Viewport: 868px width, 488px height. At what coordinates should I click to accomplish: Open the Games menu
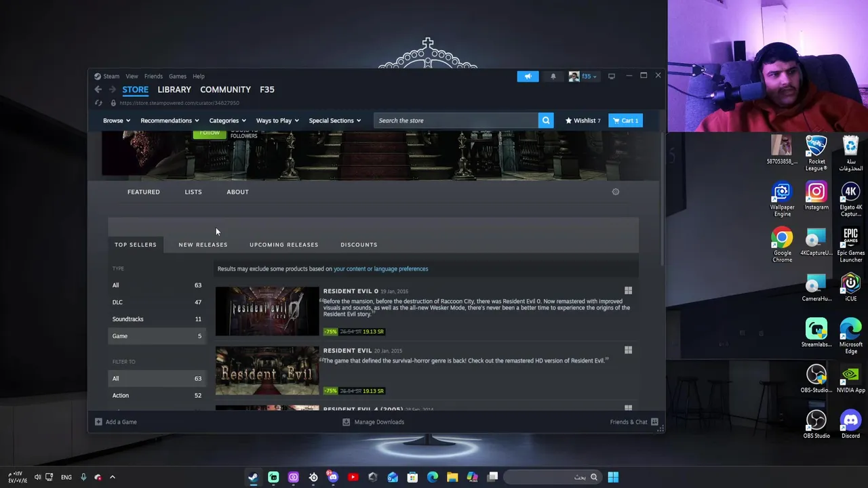coord(177,77)
